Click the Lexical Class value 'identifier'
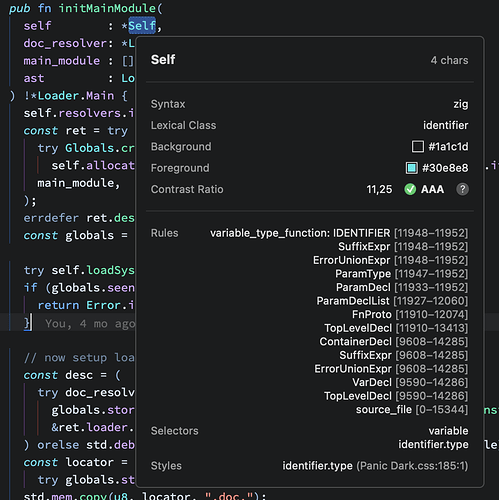This screenshot has height=500, width=499. 446,125
